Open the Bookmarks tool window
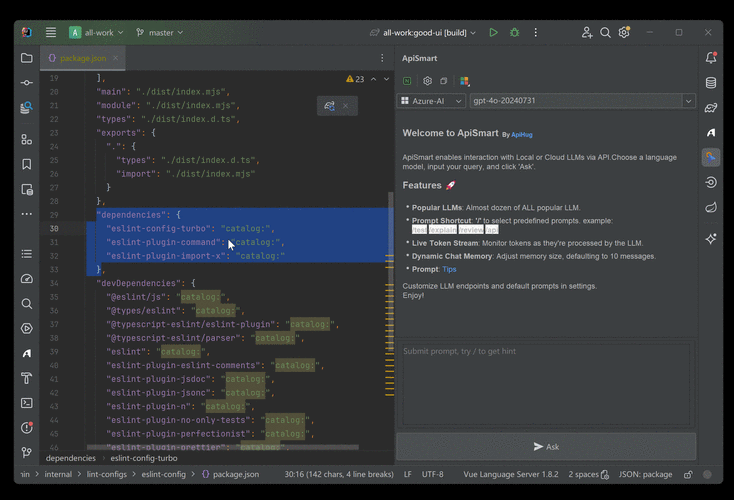 [x=27, y=163]
